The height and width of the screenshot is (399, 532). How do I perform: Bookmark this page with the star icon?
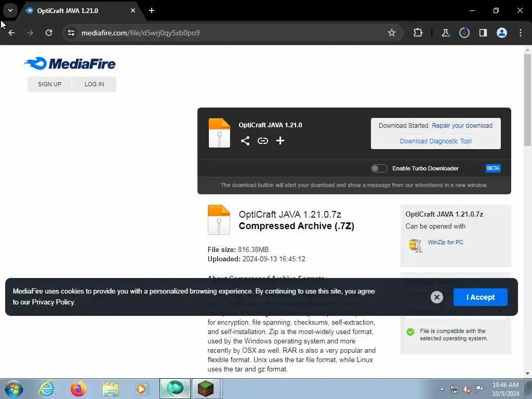point(392,33)
